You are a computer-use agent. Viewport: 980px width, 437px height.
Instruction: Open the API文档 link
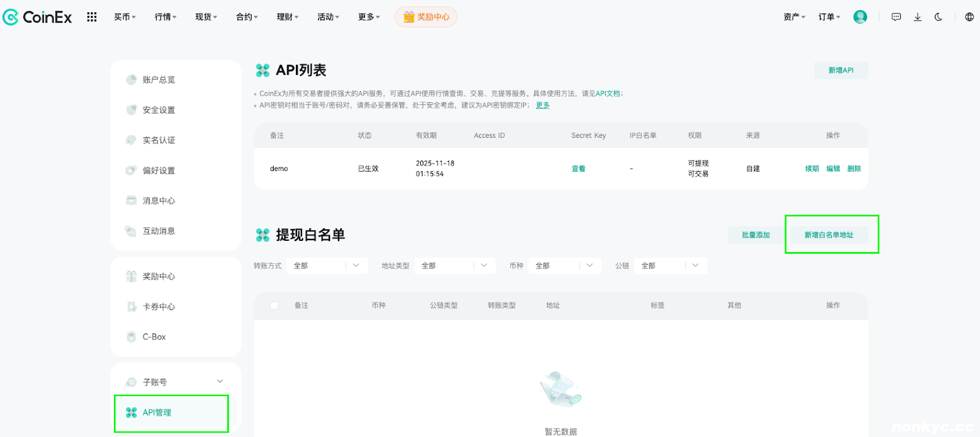pyautogui.click(x=608, y=94)
